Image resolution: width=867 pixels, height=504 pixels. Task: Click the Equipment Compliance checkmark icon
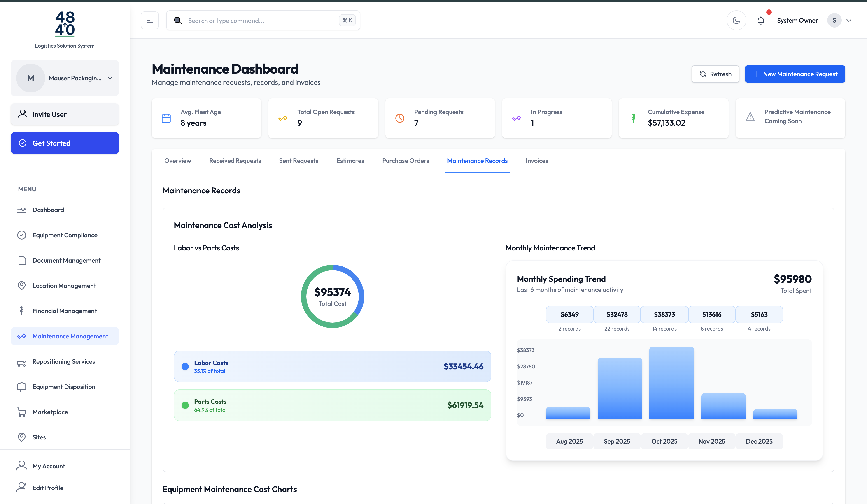point(22,235)
